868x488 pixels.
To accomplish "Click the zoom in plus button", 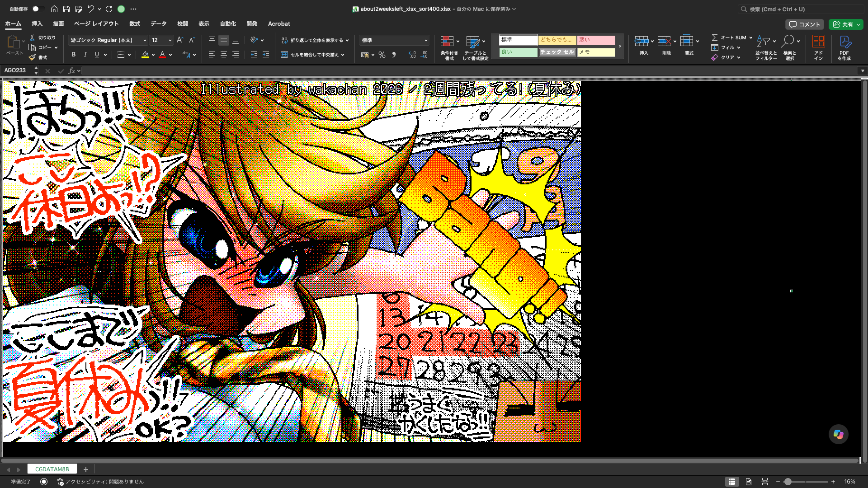I will click(x=833, y=482).
